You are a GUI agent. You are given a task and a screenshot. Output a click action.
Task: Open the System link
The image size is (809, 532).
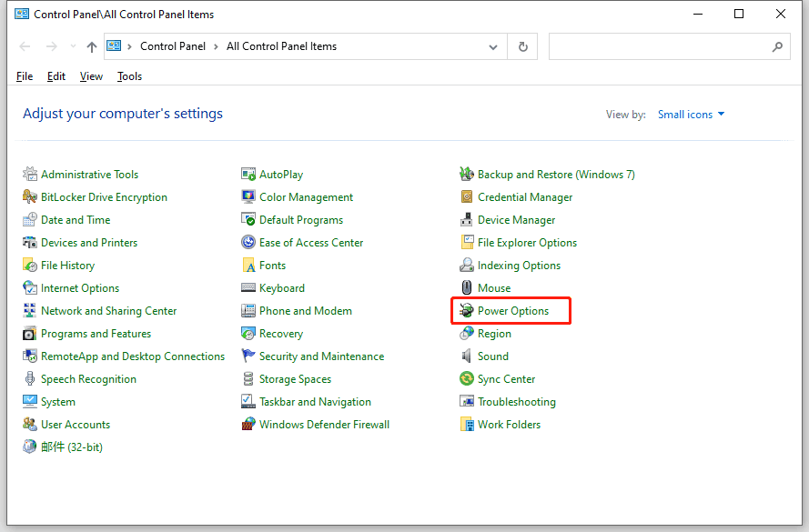coord(58,402)
